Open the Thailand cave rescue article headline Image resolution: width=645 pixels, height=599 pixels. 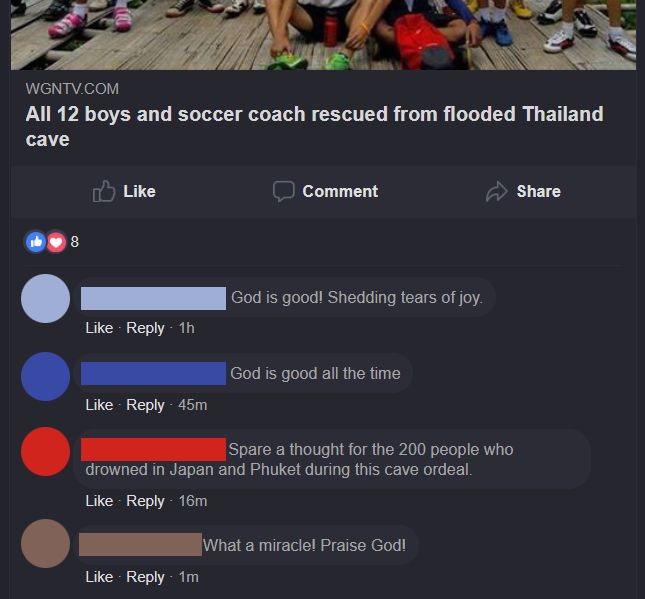tap(314, 126)
